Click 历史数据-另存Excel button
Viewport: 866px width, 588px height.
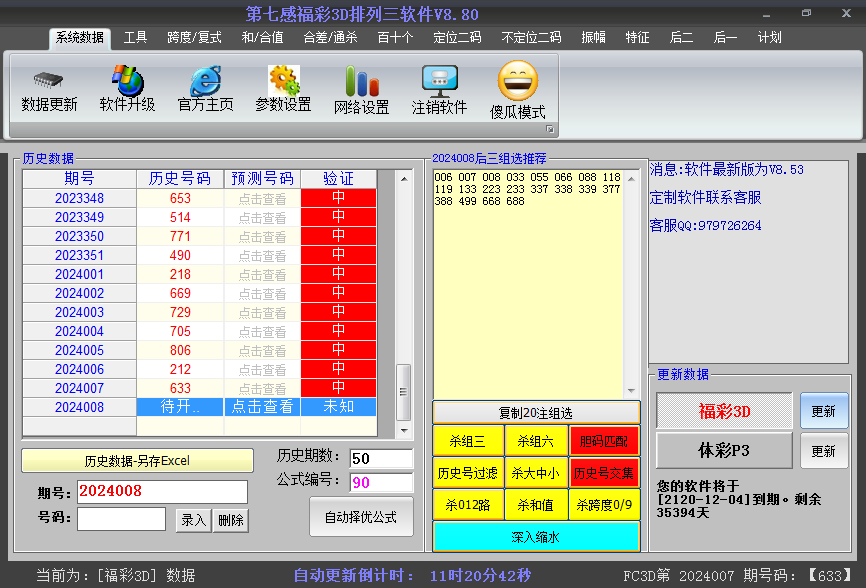pyautogui.click(x=137, y=460)
